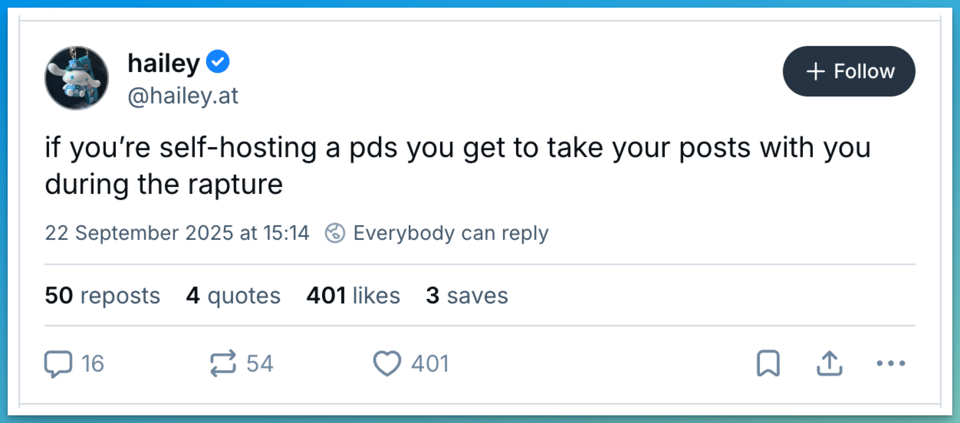960x423 pixels.
Task: Open the share menu via the upload arrow icon
Action: point(829,364)
